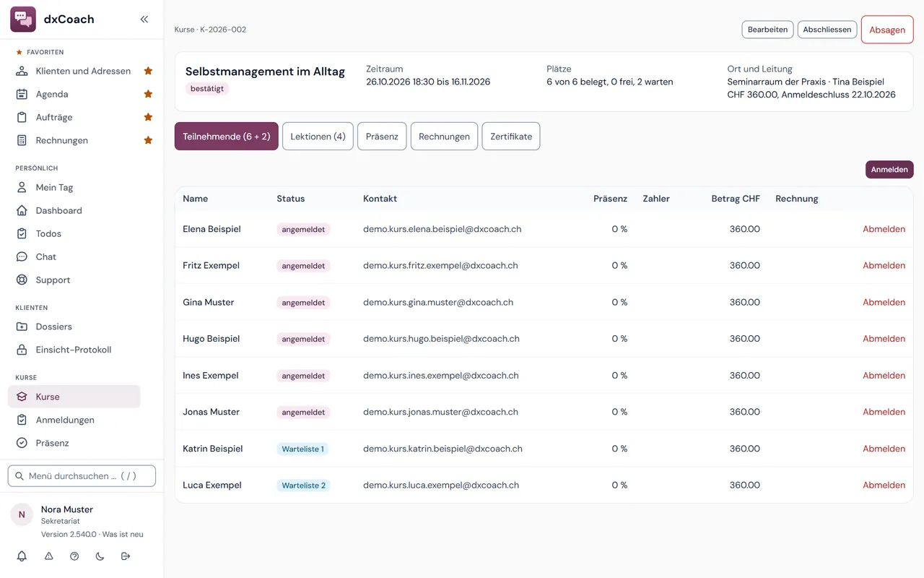The image size is (924, 578).
Task: Switch to the Lektionen (4) tab
Action: (x=318, y=137)
